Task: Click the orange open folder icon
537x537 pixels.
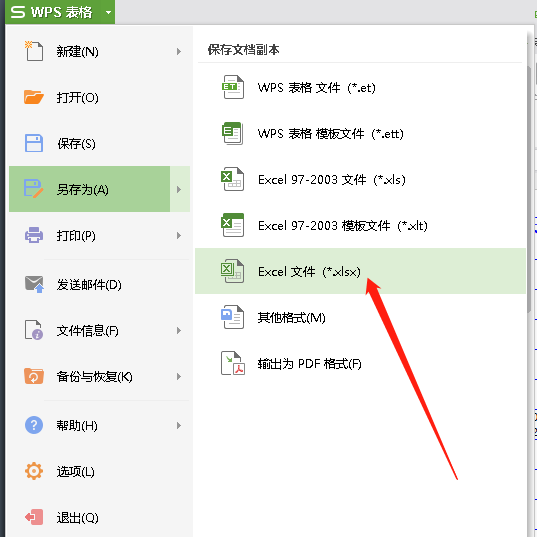Action: [34, 97]
